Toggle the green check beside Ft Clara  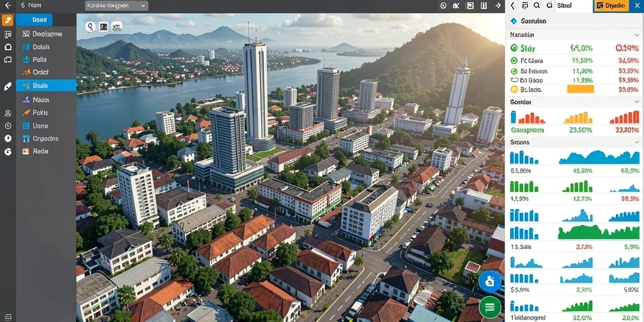tap(513, 60)
